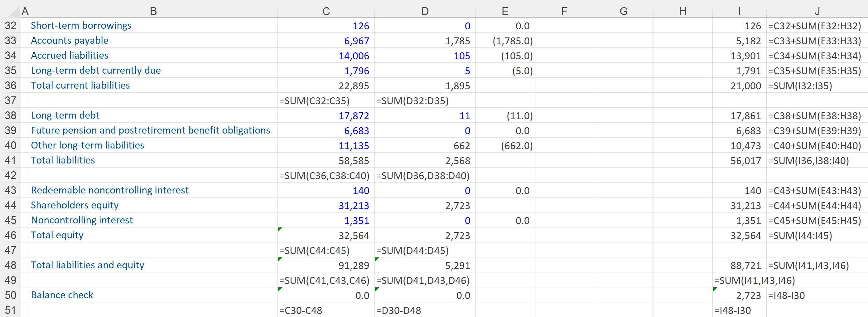Click the Accounts payable label cell
Image resolution: width=868 pixels, height=317 pixels.
[70, 41]
